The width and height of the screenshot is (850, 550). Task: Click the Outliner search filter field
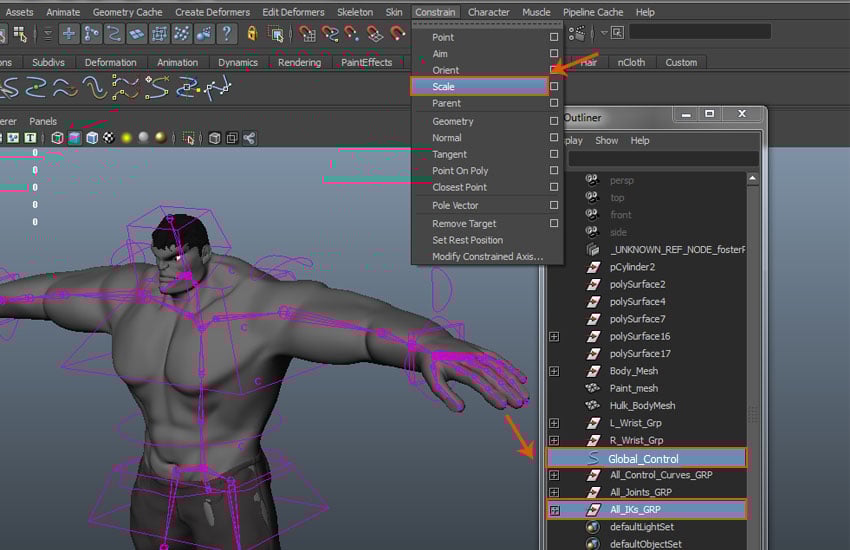(663, 159)
